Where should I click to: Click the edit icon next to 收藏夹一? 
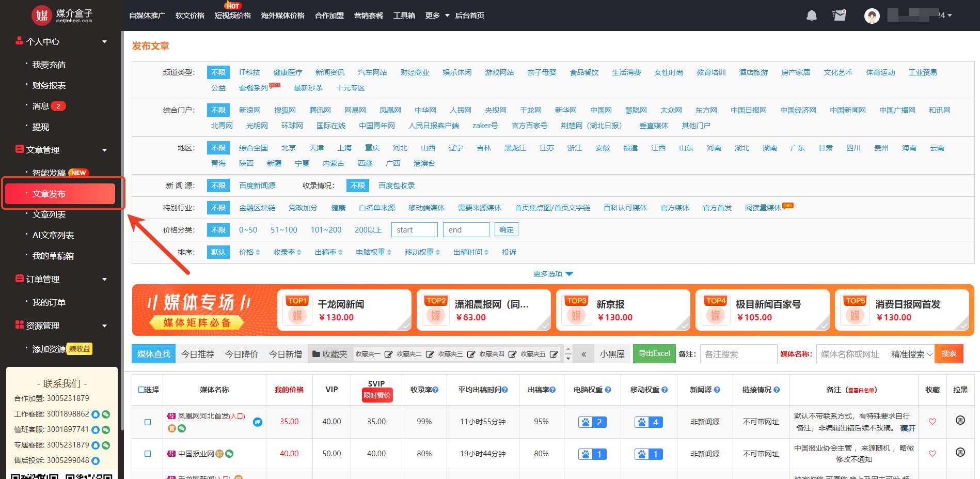click(x=388, y=354)
